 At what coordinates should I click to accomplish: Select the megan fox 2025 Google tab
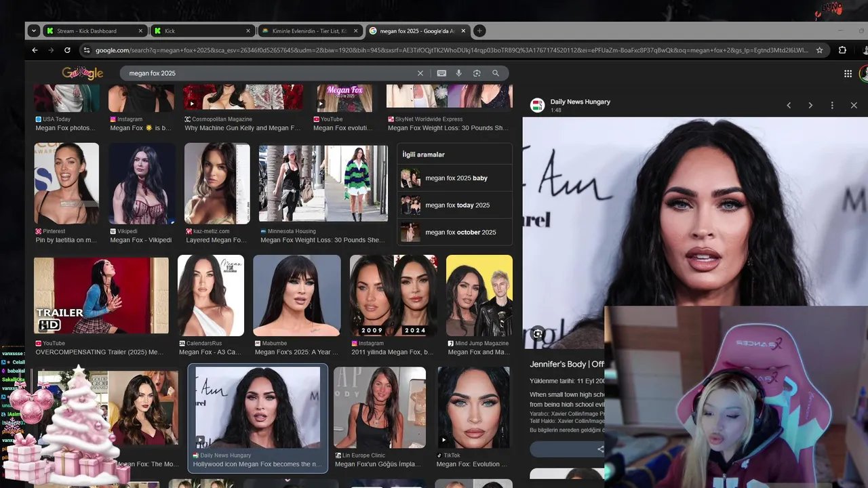point(418,30)
